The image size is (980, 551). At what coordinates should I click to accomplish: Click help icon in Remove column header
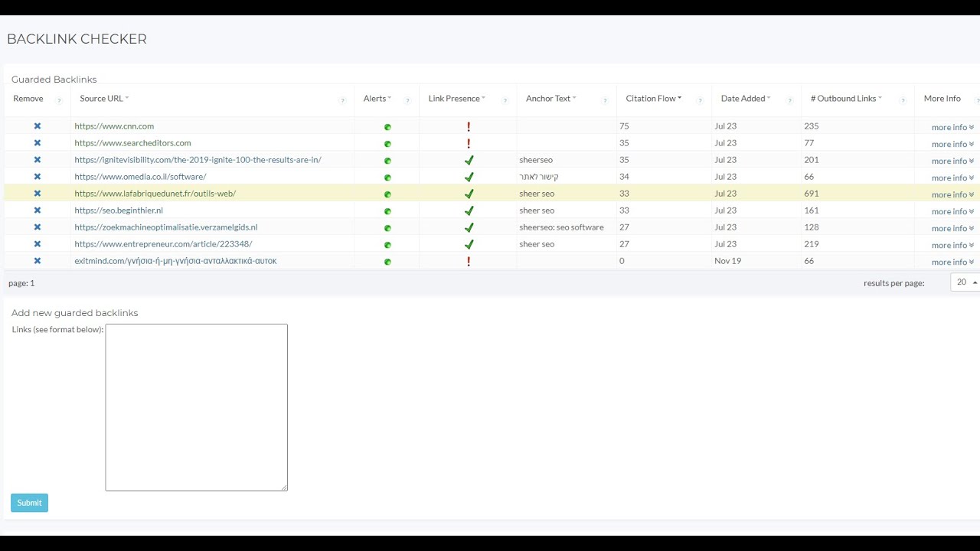tap(59, 101)
